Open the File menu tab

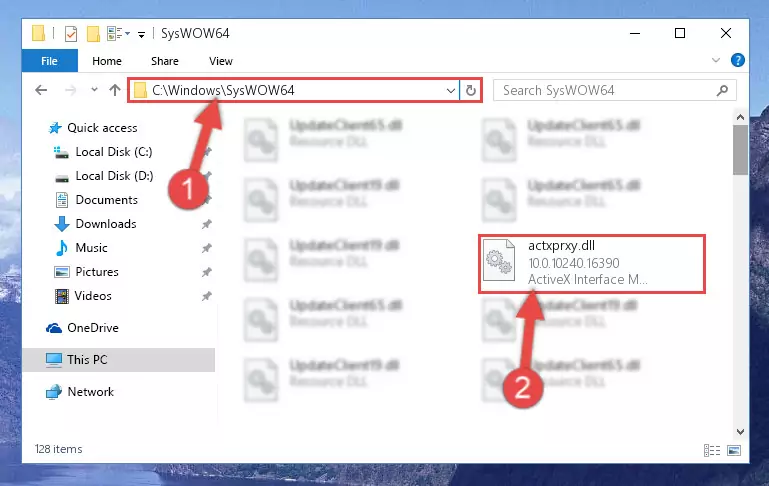tap(49, 61)
